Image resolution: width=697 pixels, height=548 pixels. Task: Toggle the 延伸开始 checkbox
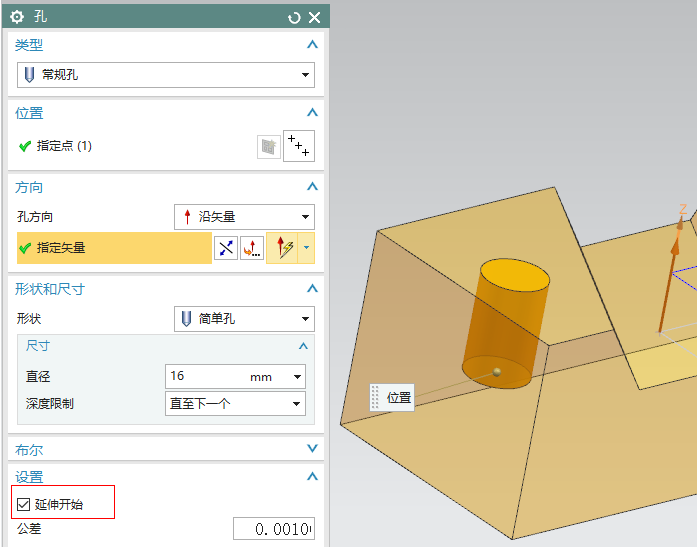23,504
